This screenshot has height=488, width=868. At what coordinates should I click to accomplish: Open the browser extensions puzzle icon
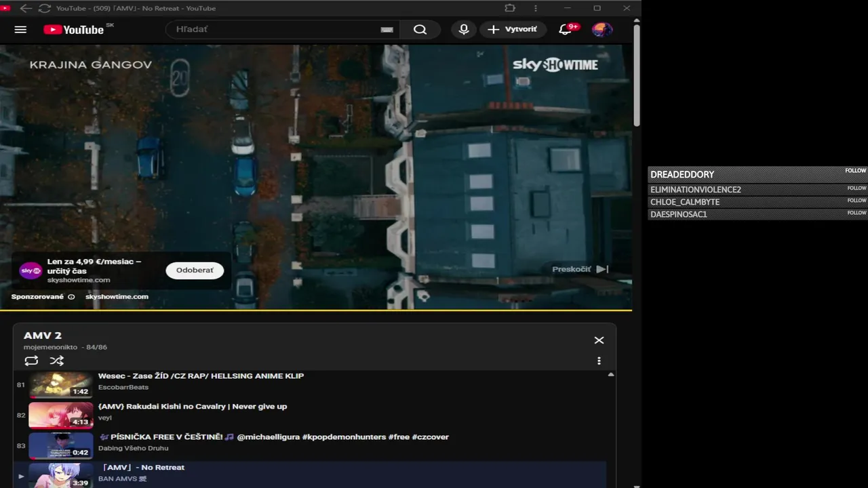pos(510,8)
